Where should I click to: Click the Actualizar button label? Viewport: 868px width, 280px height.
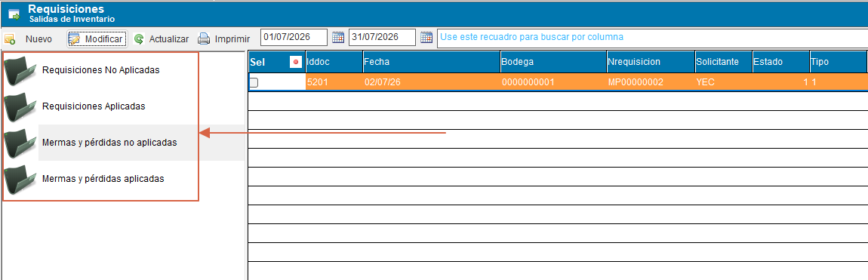coord(169,39)
